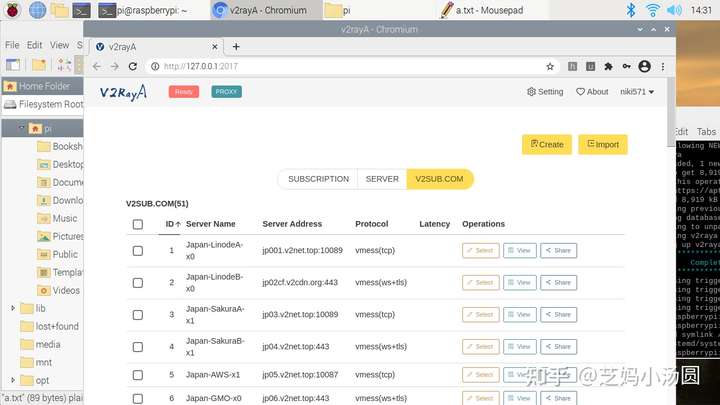Open the About heart link
The width and height of the screenshot is (720, 405).
click(x=592, y=92)
